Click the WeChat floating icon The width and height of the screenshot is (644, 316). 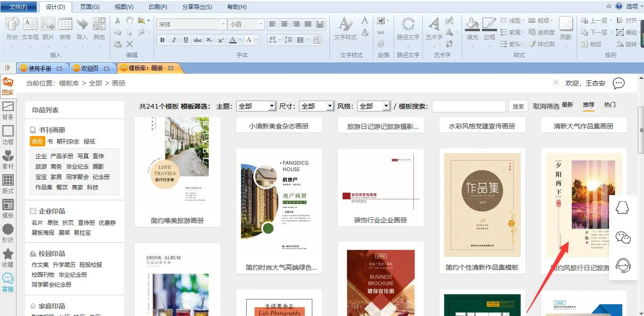tap(623, 238)
